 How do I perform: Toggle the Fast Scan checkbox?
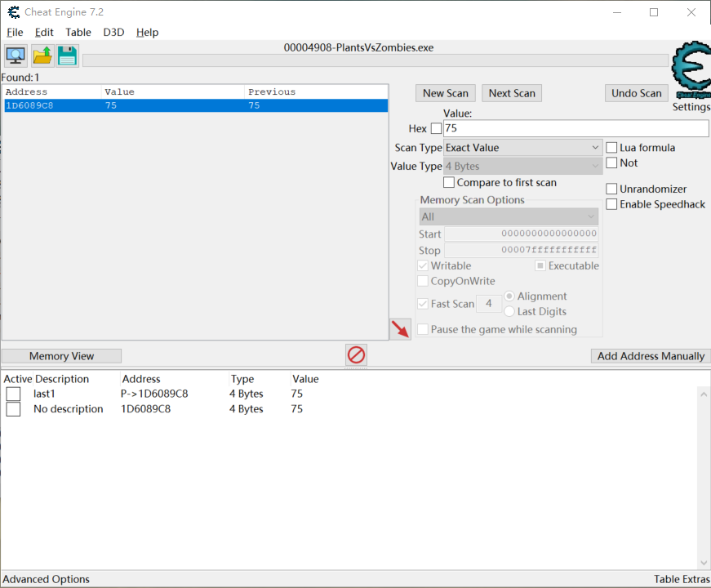tap(423, 304)
